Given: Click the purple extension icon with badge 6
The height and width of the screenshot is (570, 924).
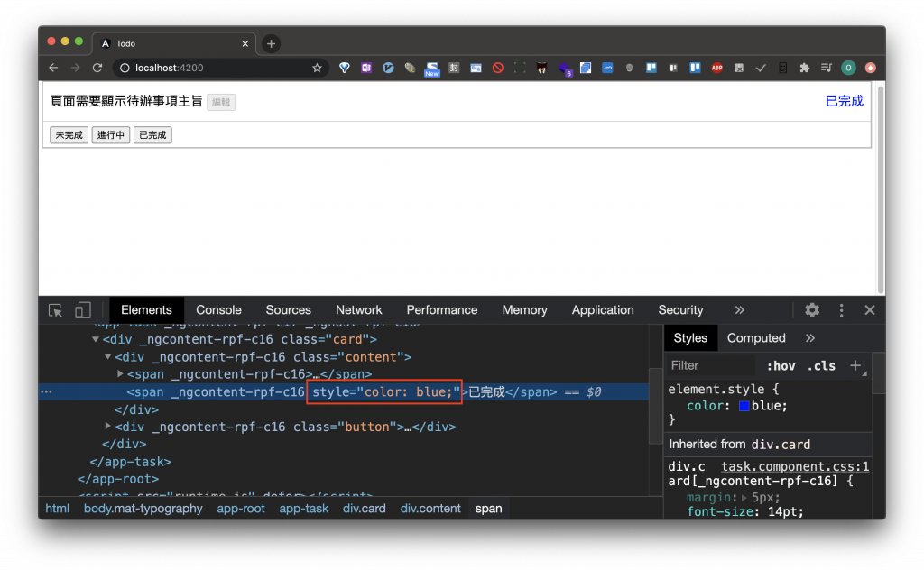Looking at the screenshot, I should pos(564,69).
